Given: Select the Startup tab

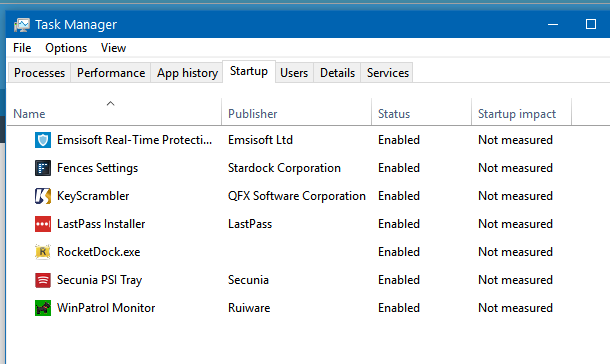Looking at the screenshot, I should point(249,71).
